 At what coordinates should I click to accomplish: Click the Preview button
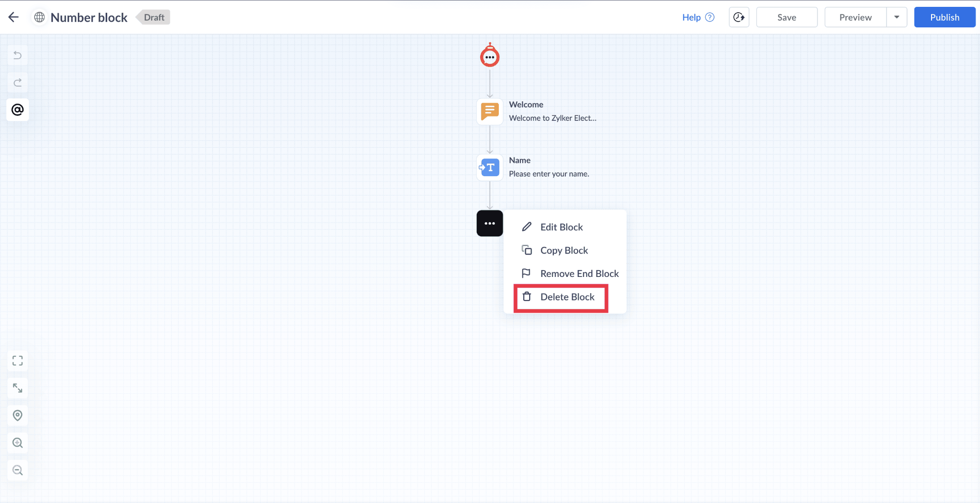(x=855, y=17)
